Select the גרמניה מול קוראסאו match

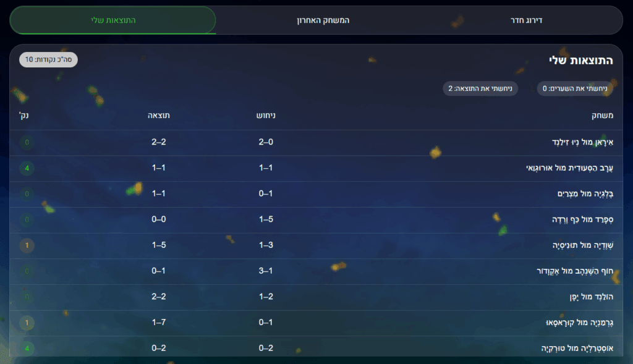pyautogui.click(x=316, y=323)
